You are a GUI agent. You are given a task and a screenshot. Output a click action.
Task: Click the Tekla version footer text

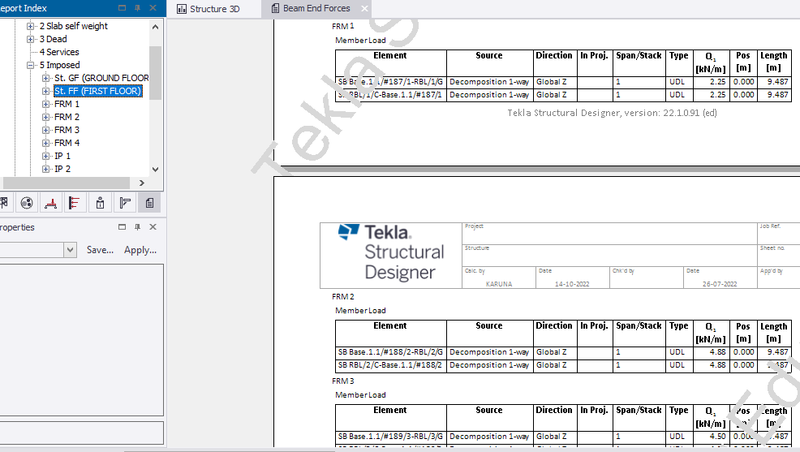(612, 113)
